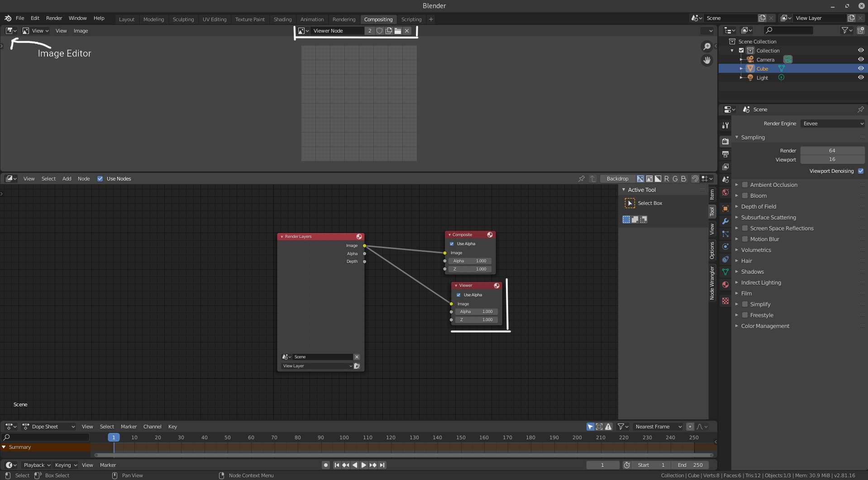Image resolution: width=868 pixels, height=480 pixels.
Task: Open the Modifiers tab (blue wrench icon)
Action: coord(725,221)
